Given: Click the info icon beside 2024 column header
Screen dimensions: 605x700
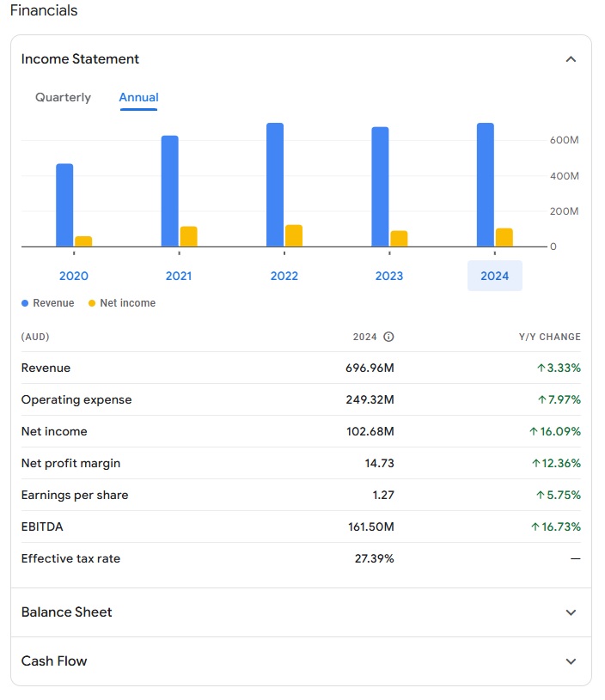Looking at the screenshot, I should tap(388, 338).
